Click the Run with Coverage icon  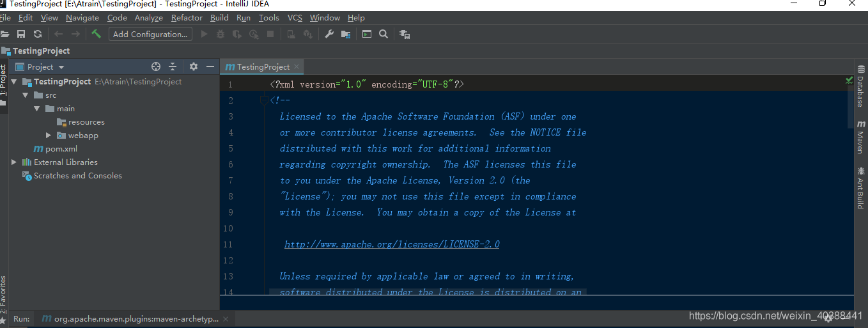(x=237, y=34)
